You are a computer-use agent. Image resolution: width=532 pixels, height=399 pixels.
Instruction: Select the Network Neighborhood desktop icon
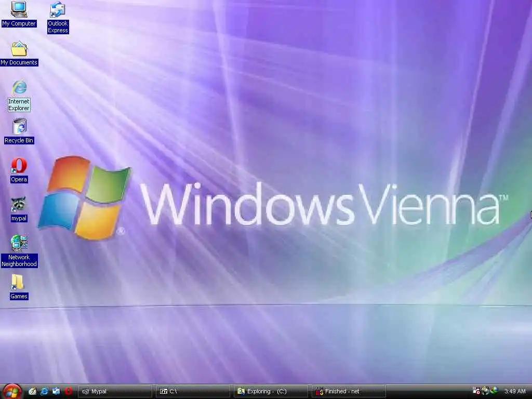pyautogui.click(x=19, y=251)
